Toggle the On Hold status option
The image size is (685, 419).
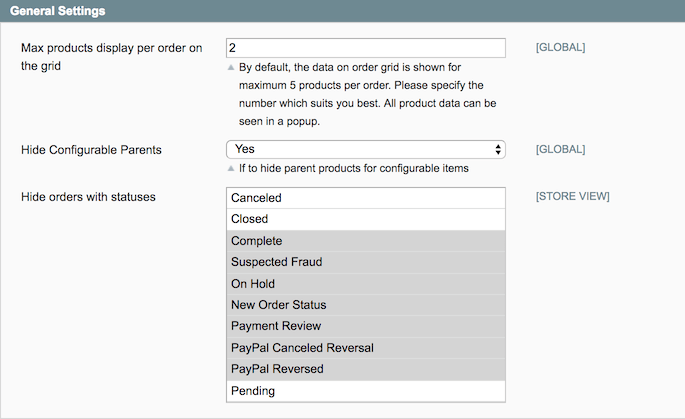click(366, 284)
